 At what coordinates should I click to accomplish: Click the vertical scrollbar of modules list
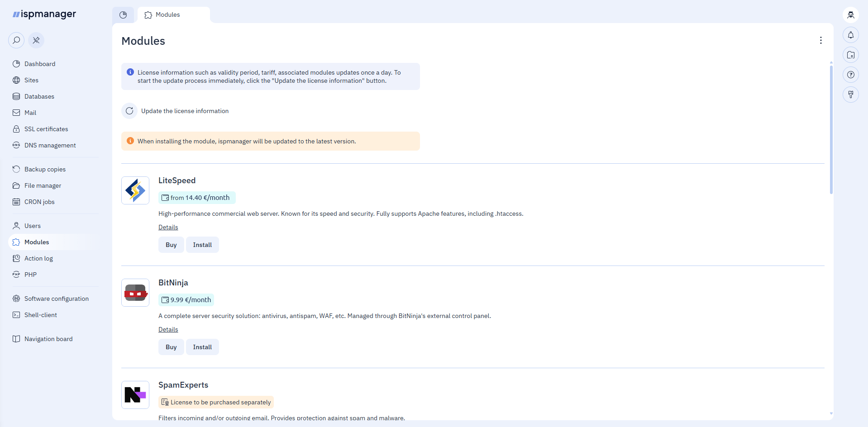point(831,130)
